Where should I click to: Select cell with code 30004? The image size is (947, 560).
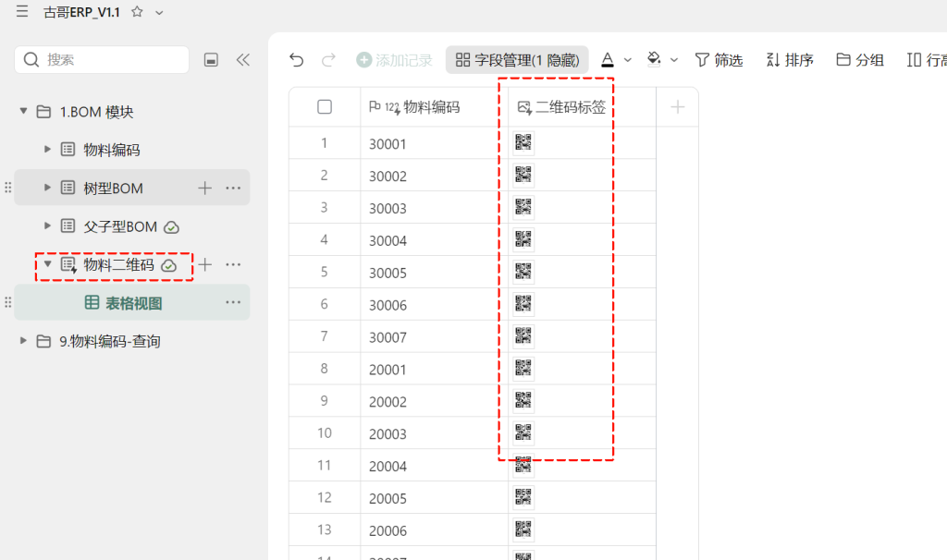[x=435, y=240]
